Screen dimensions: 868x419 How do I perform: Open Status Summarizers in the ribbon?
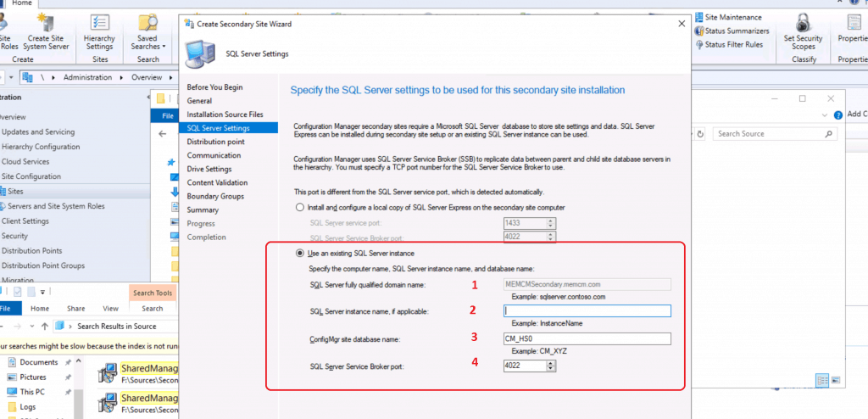[732, 31]
